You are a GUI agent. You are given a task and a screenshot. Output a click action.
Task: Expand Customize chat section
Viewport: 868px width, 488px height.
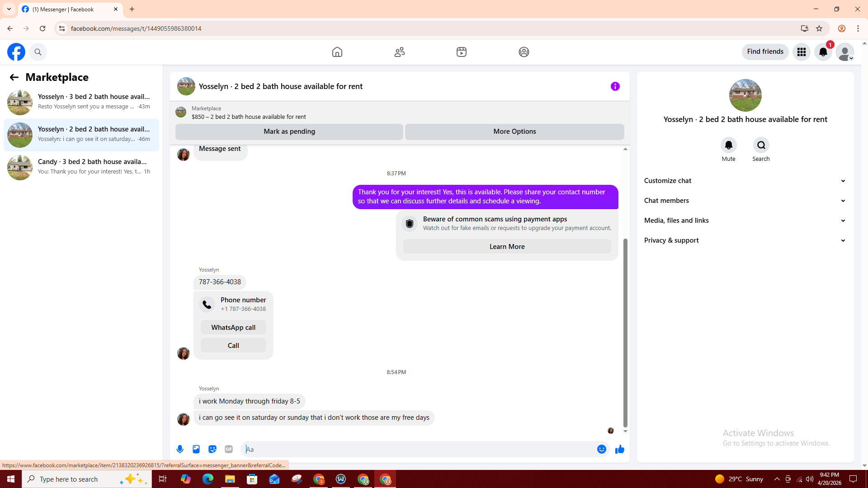tap(745, 181)
